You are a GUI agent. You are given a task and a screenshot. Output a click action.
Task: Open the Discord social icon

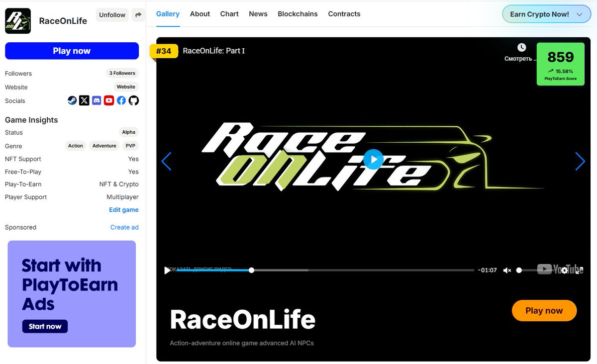[x=97, y=100]
